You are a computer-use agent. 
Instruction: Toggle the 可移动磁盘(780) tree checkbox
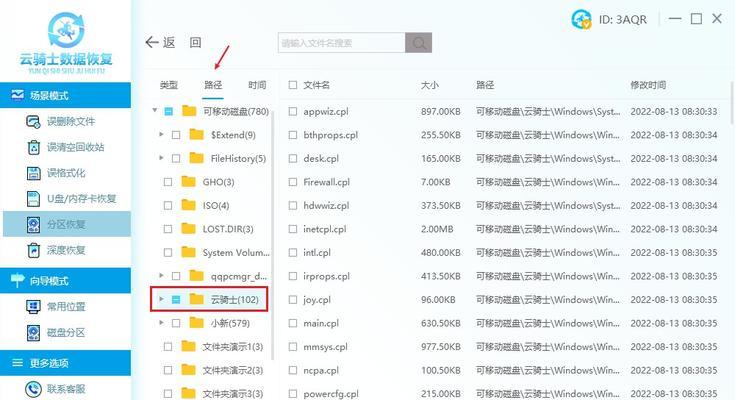[169, 112]
